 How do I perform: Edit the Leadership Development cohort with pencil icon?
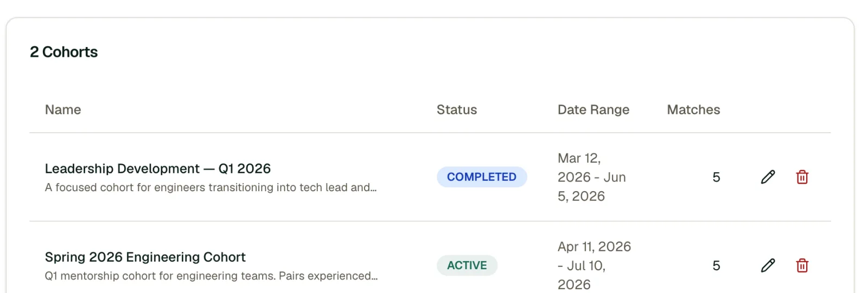pyautogui.click(x=768, y=177)
